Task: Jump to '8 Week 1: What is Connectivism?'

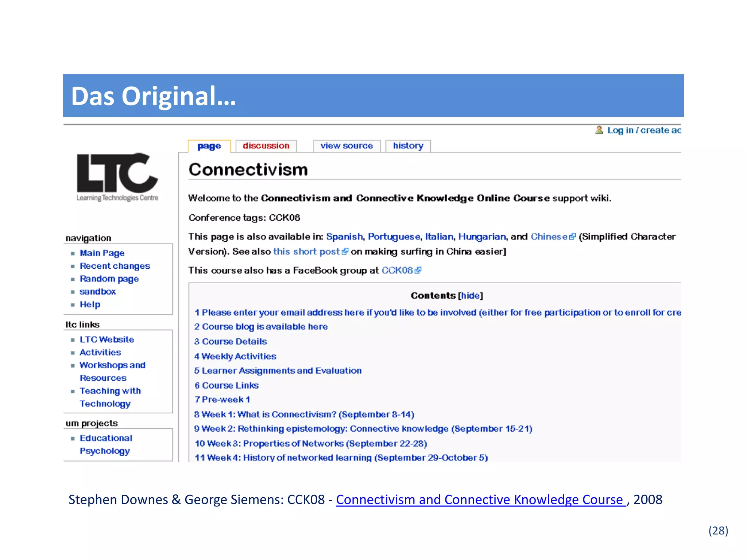Action: 304,415
